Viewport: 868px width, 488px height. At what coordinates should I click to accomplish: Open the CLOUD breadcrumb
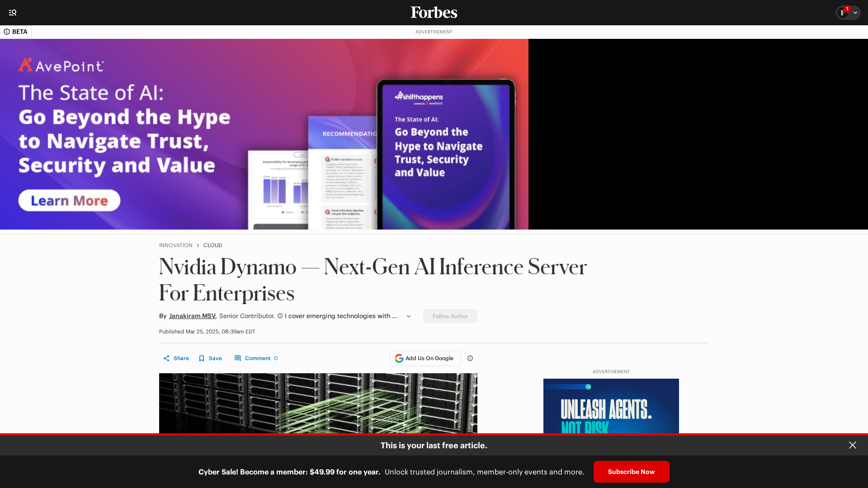(x=212, y=245)
